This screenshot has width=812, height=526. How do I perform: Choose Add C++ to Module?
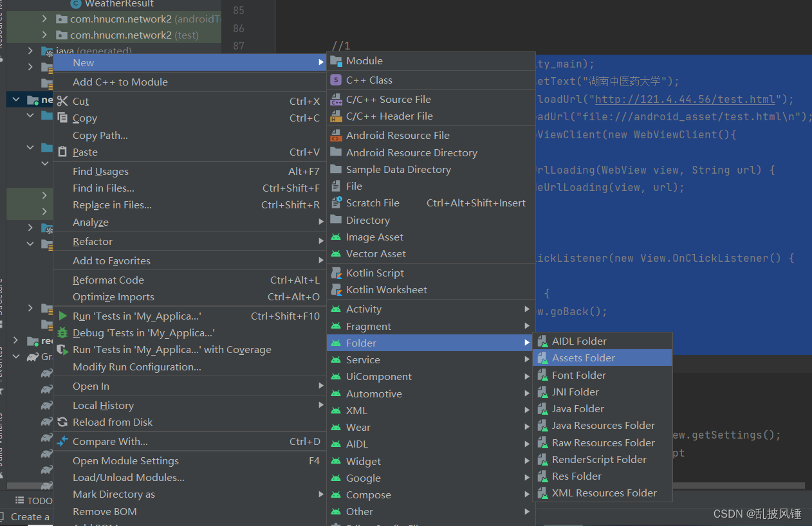[x=190, y=82]
